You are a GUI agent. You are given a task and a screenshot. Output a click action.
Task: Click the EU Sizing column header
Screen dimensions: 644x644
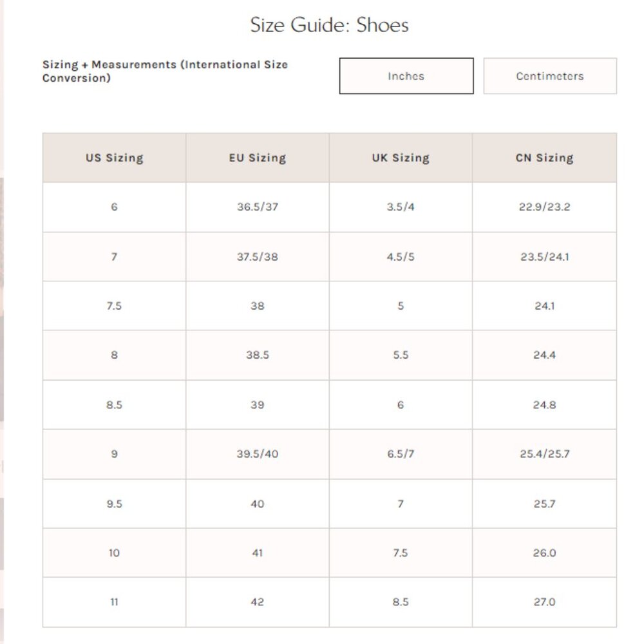pyautogui.click(x=258, y=158)
